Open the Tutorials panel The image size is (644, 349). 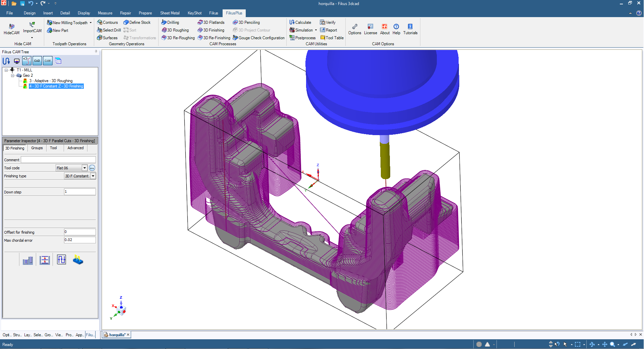(410, 30)
